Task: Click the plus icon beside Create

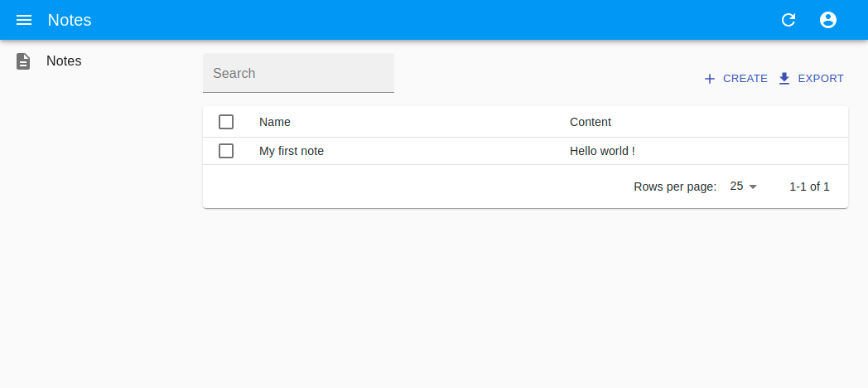Action: pyautogui.click(x=709, y=79)
